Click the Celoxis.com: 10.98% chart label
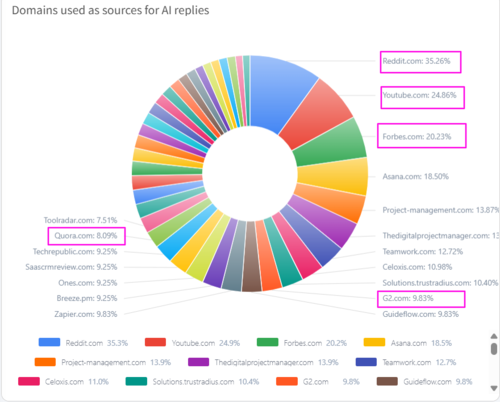 [x=417, y=267]
